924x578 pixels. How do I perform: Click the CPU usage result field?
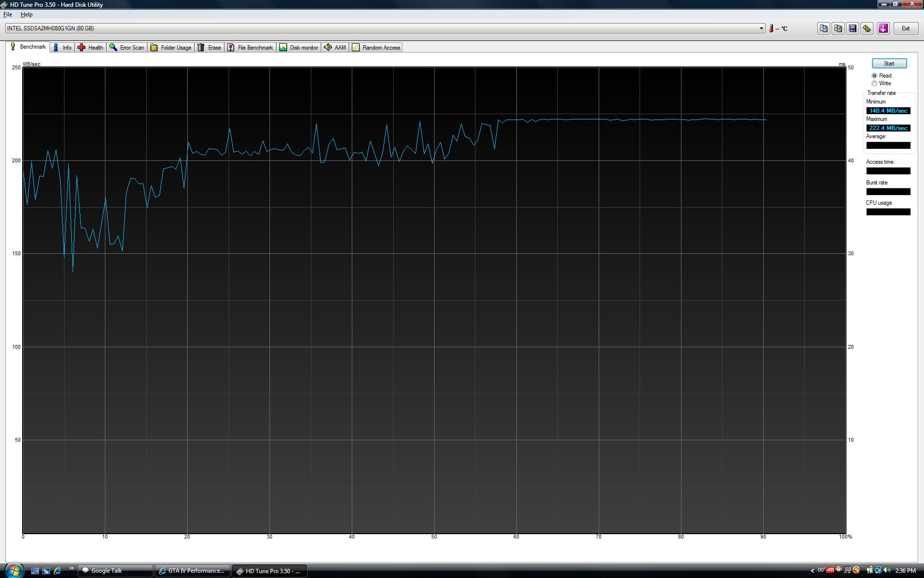pyautogui.click(x=888, y=212)
